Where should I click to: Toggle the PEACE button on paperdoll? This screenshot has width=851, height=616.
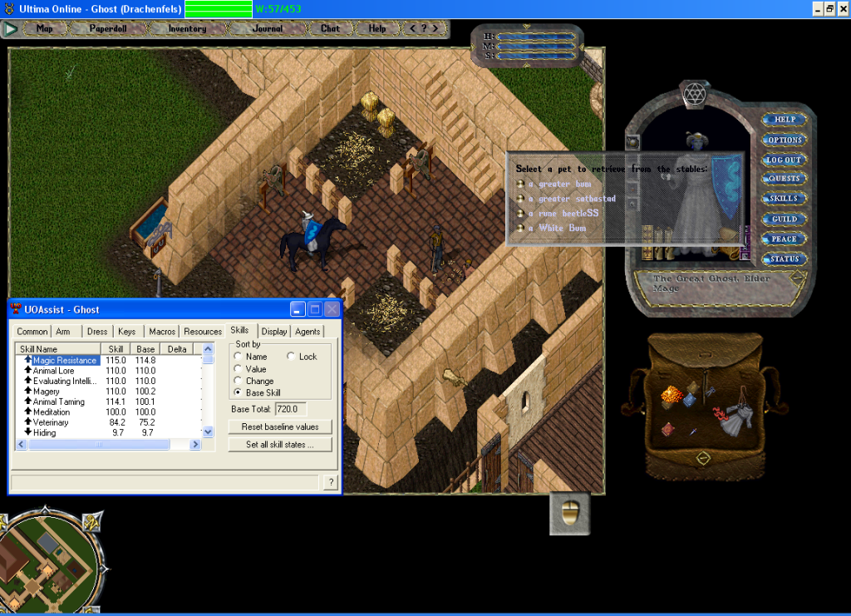pos(784,239)
